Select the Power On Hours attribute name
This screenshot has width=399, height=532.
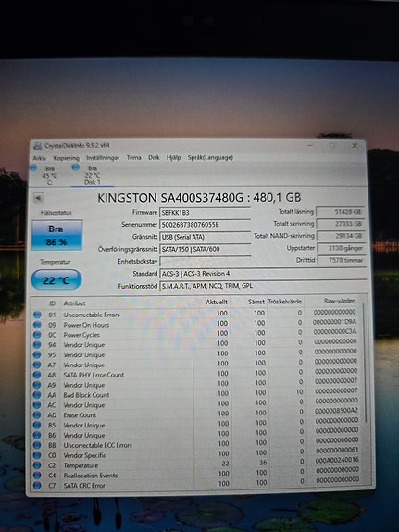coord(86,325)
